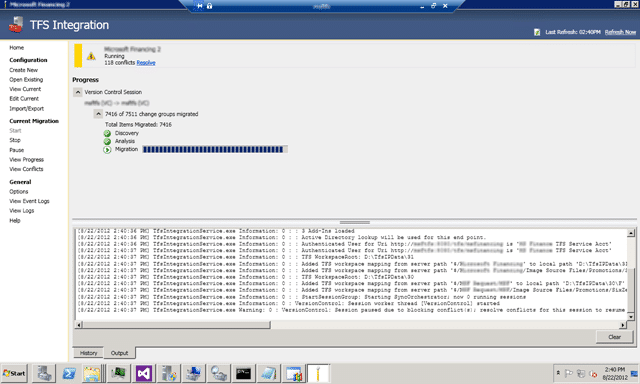Click the yellow warning triangle icon

click(91, 56)
